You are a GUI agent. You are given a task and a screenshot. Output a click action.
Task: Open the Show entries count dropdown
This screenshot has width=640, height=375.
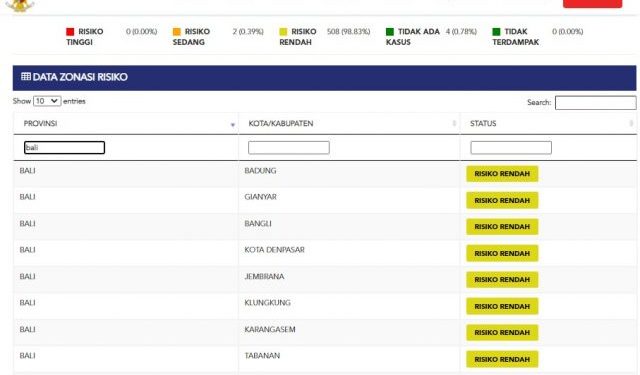(x=47, y=101)
